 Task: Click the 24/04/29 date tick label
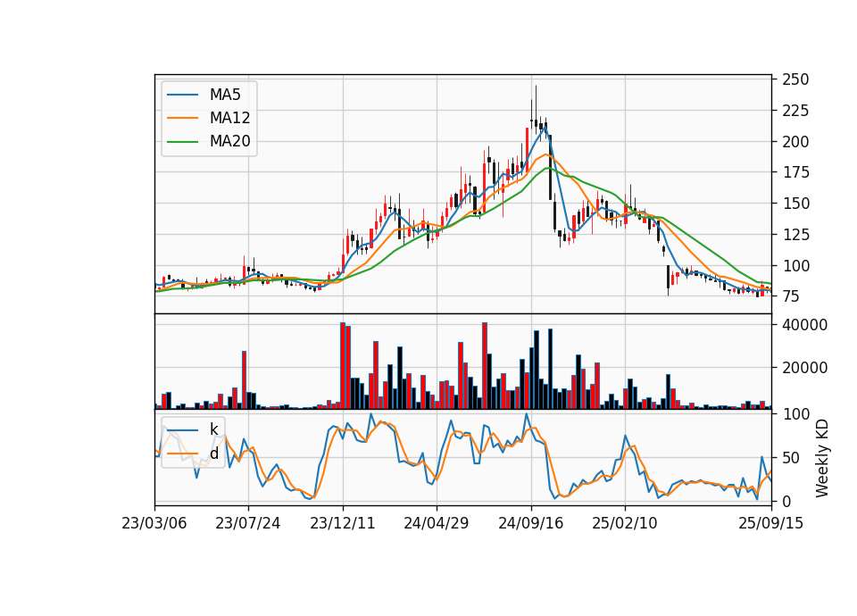coord(437,523)
